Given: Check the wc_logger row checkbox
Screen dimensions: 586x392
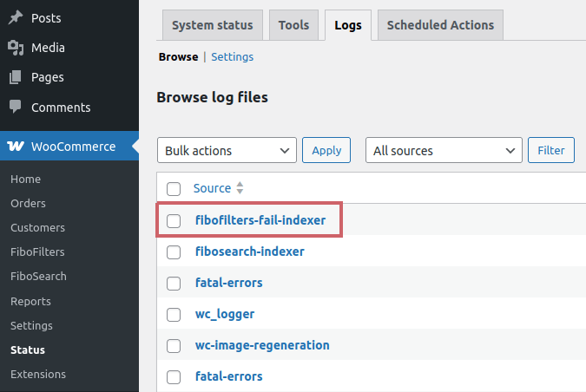Looking at the screenshot, I should [x=174, y=315].
